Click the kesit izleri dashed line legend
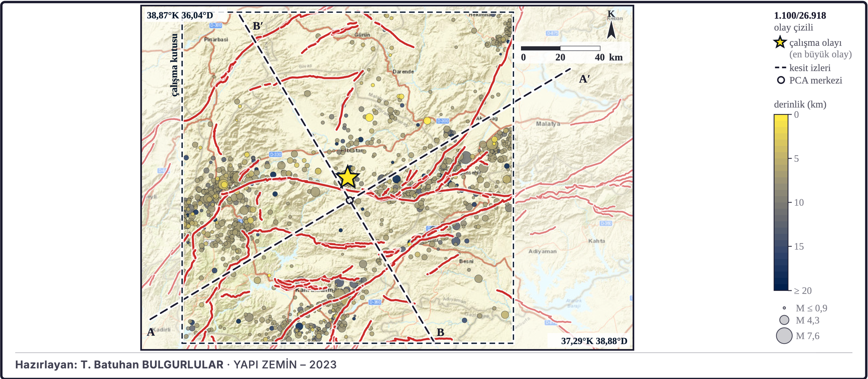The image size is (868, 379). click(780, 68)
